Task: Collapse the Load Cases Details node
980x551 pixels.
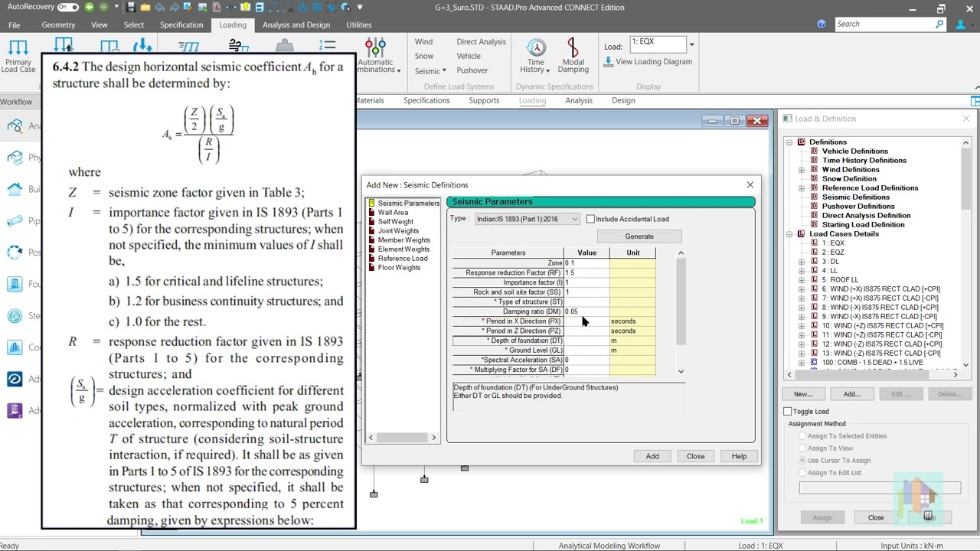Action: [789, 233]
